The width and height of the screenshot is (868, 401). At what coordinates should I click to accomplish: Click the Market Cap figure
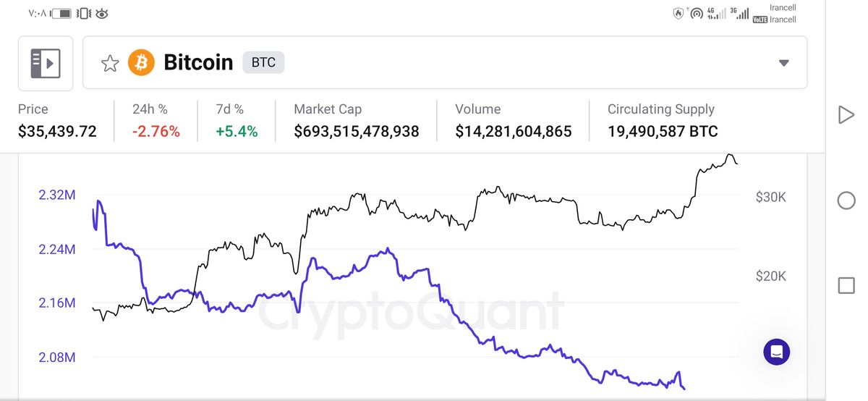tap(357, 131)
